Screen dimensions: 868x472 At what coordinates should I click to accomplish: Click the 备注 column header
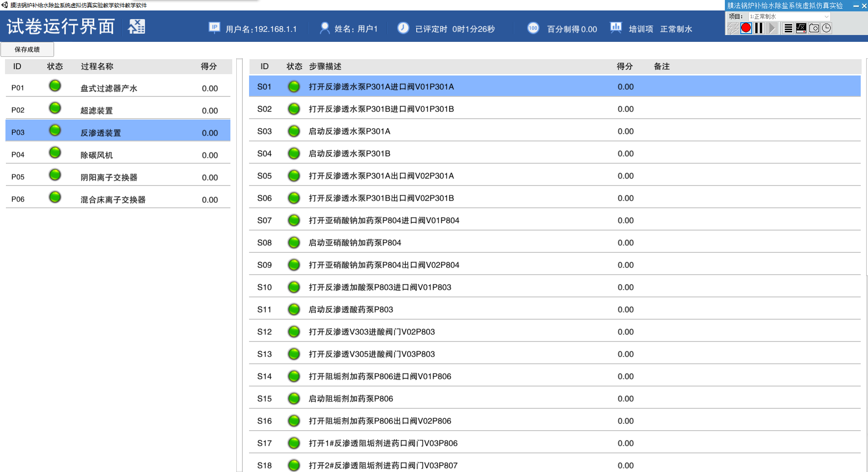click(x=662, y=66)
